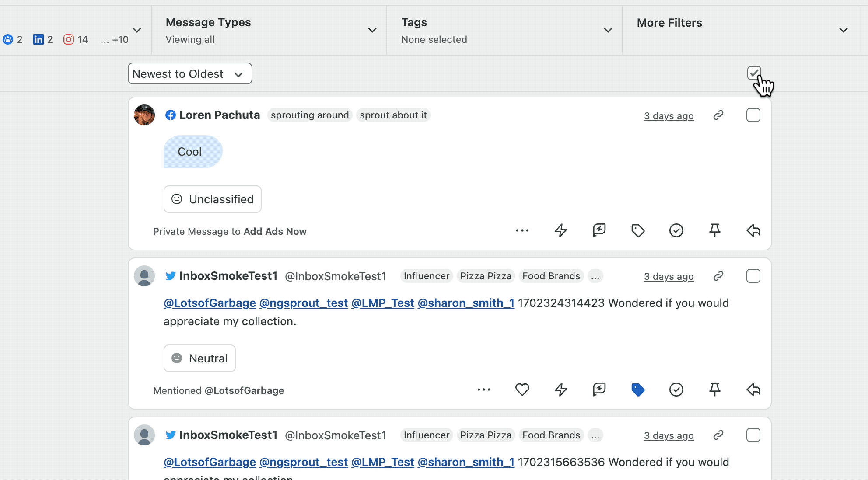The height and width of the screenshot is (480, 868).
Task: Click Loren Pachuta name
Action: (220, 115)
